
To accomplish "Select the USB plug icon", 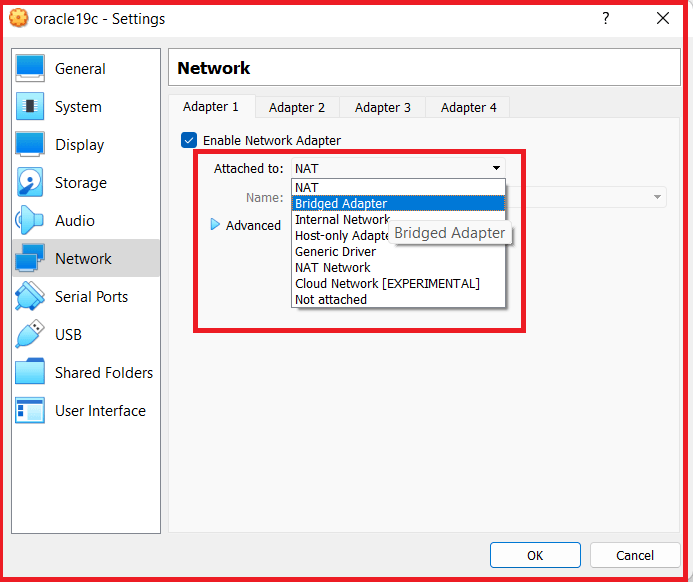I will point(30,334).
